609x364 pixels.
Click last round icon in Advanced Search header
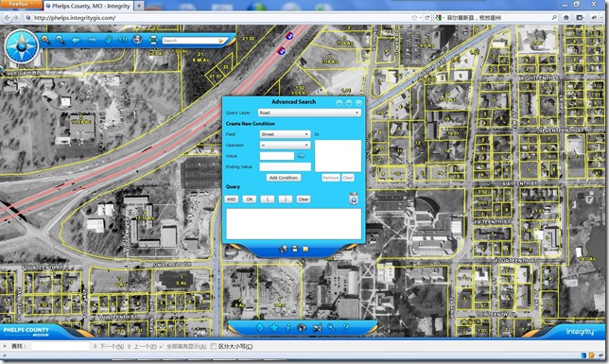358,102
